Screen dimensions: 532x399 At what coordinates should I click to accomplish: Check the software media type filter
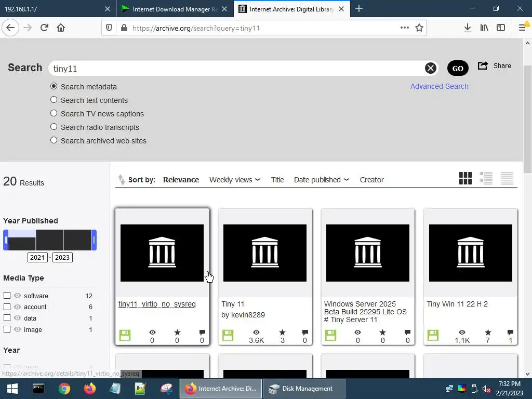pyautogui.click(x=7, y=296)
